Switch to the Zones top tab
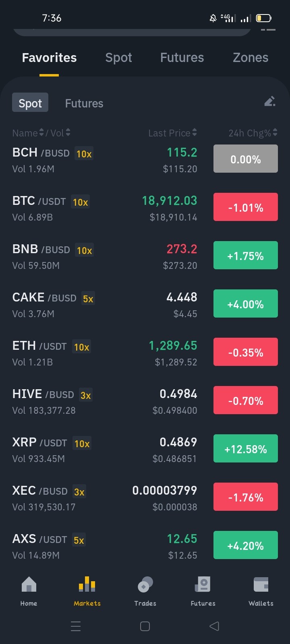Image resolution: width=290 pixels, height=644 pixels. click(x=251, y=58)
